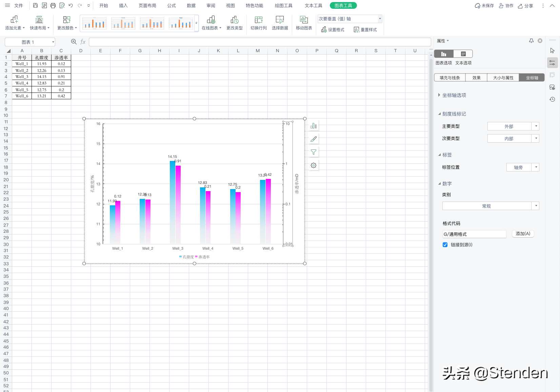Open the 标签位置 dropdown showing 轴旁
560x392 pixels.
[x=522, y=167]
